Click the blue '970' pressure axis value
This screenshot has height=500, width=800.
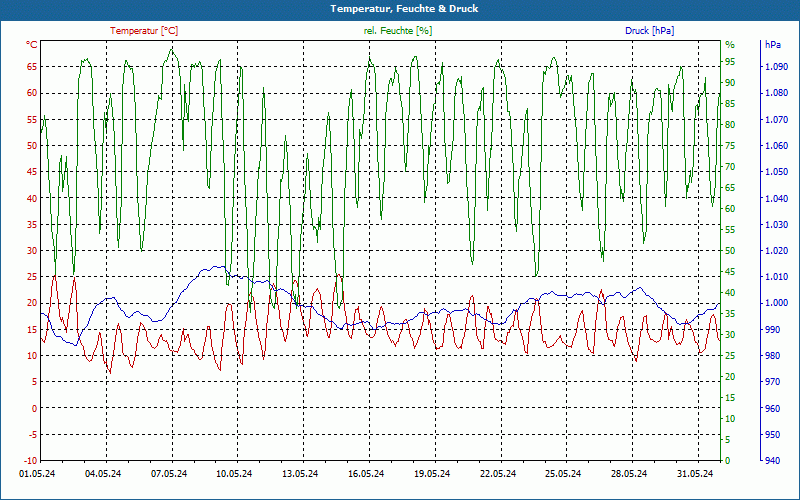click(773, 382)
